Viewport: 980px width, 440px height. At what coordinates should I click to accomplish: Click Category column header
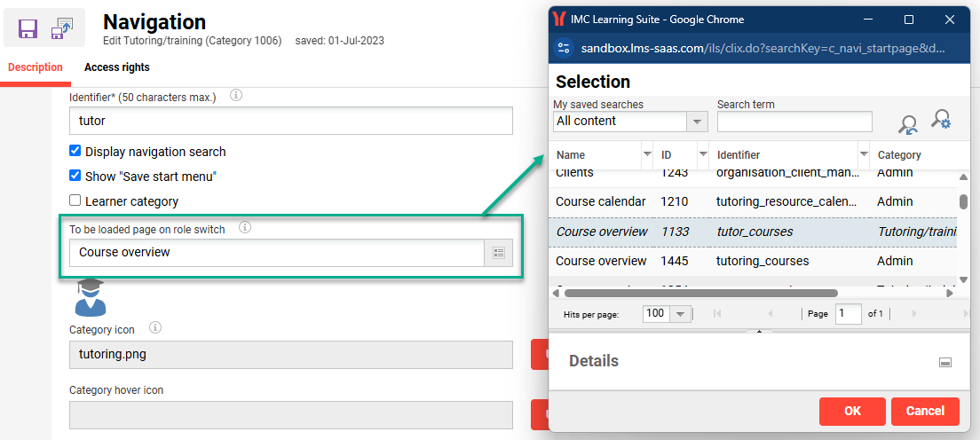(898, 154)
